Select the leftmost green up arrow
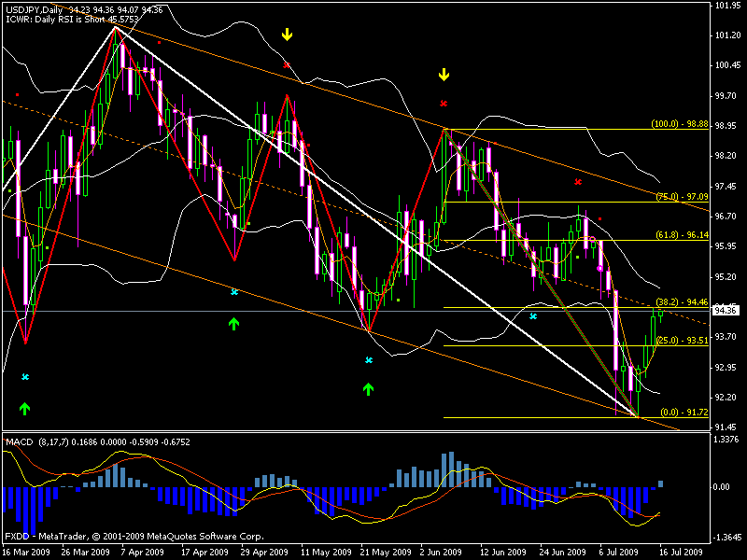 tap(25, 408)
